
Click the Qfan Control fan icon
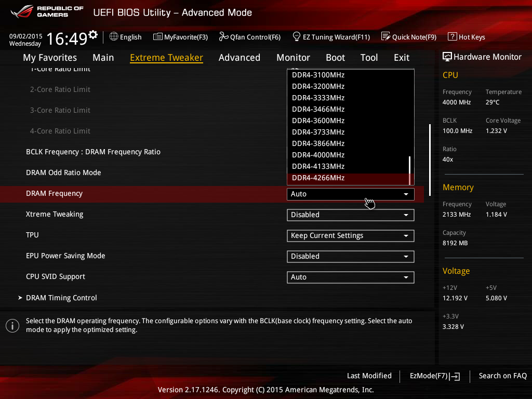223,36
